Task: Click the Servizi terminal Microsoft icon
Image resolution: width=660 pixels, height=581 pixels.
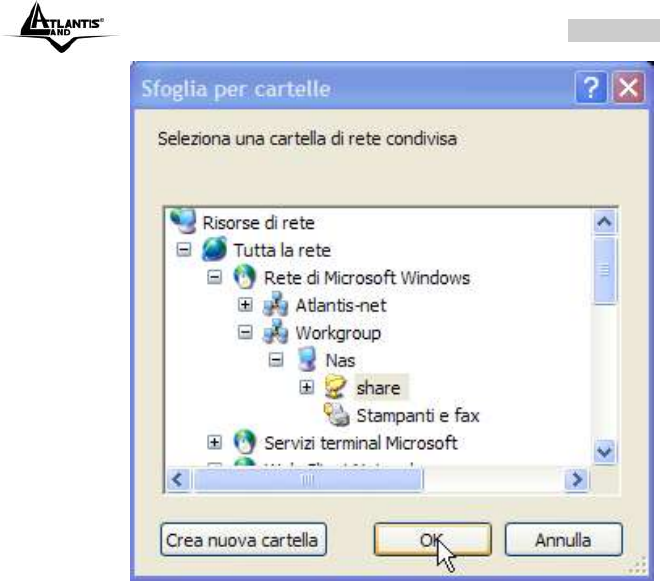Action: pos(245,442)
